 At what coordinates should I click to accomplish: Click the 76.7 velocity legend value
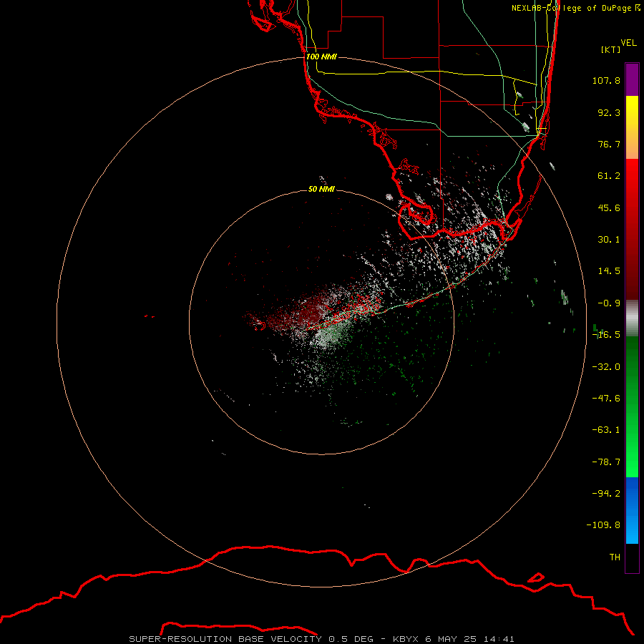click(x=609, y=144)
